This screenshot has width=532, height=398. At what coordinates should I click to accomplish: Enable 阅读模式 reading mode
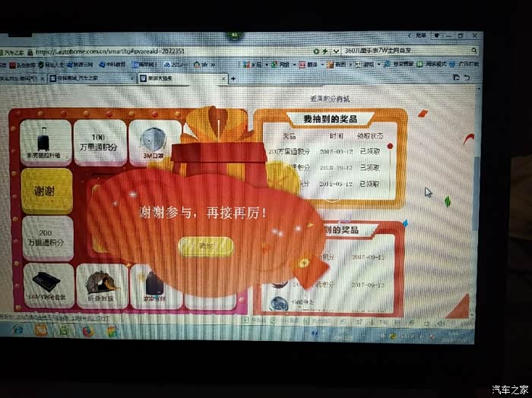(432, 64)
